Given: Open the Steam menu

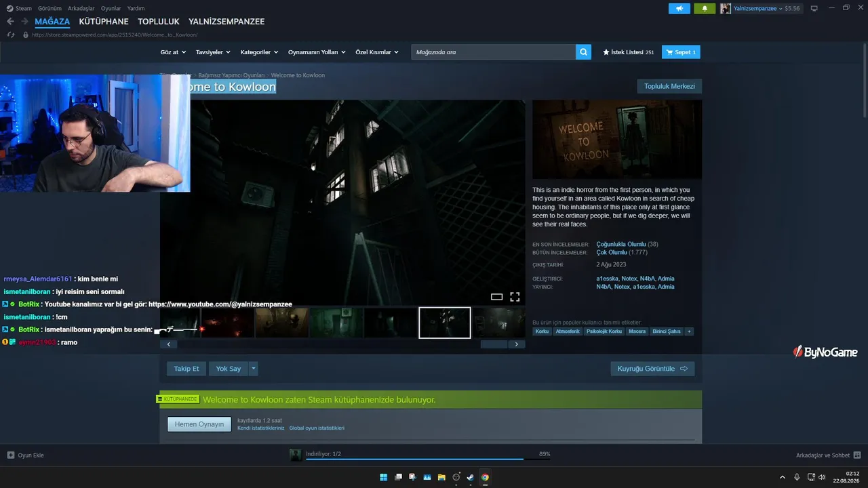Looking at the screenshot, I should [x=20, y=8].
